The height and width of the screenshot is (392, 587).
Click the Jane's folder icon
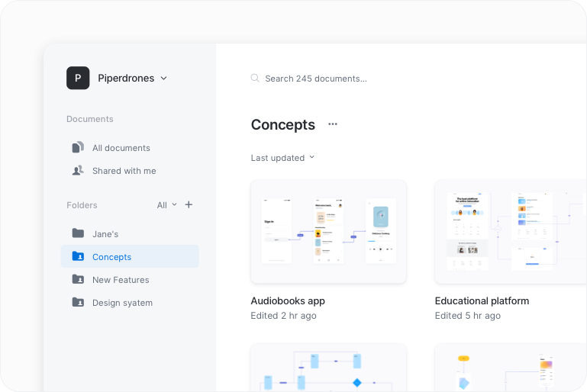(x=78, y=233)
